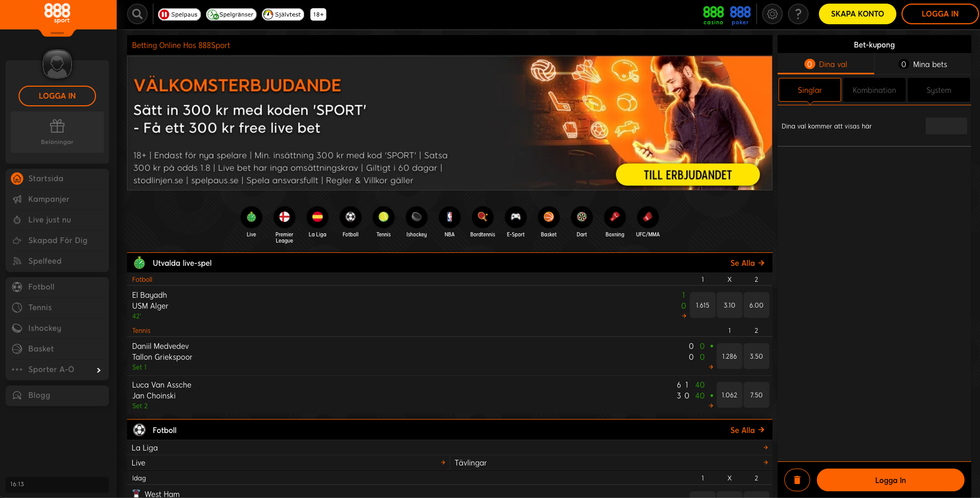Select draw odds 3.10

730,305
